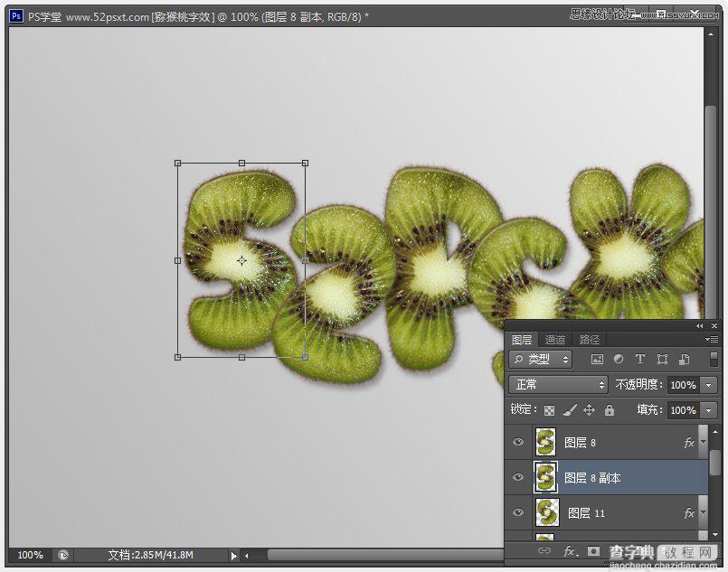Hide layer 图层 8 副本 via eye icon
The width and height of the screenshot is (728, 572).
[518, 477]
